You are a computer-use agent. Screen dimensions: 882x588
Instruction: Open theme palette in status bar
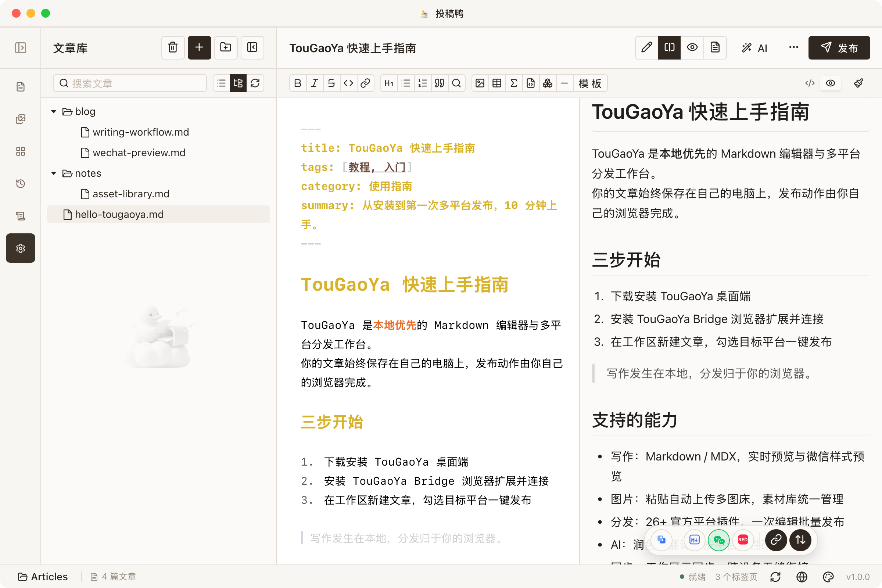pos(828,577)
